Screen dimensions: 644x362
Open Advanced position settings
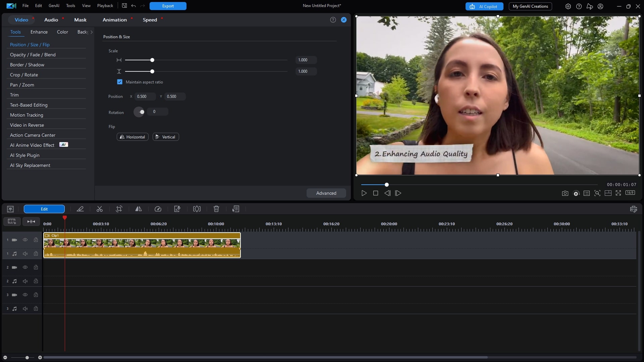click(326, 193)
